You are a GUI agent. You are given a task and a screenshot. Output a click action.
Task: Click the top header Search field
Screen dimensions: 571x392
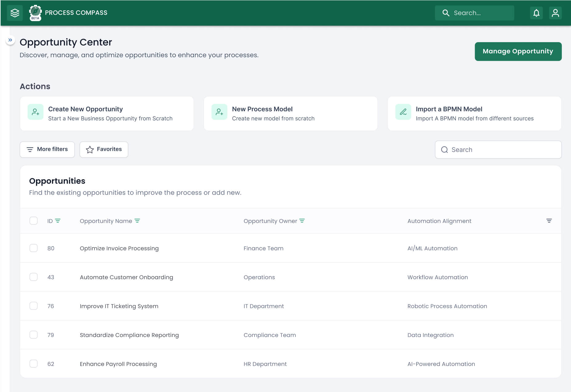474,13
